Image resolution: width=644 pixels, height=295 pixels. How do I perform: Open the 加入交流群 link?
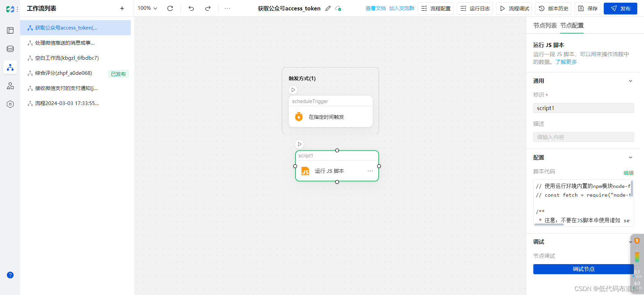click(x=401, y=8)
